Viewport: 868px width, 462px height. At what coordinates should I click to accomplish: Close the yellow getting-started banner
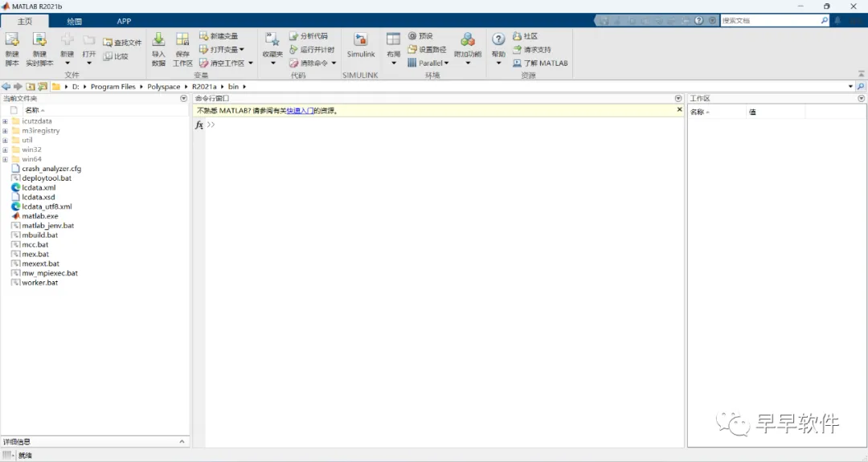[679, 109]
